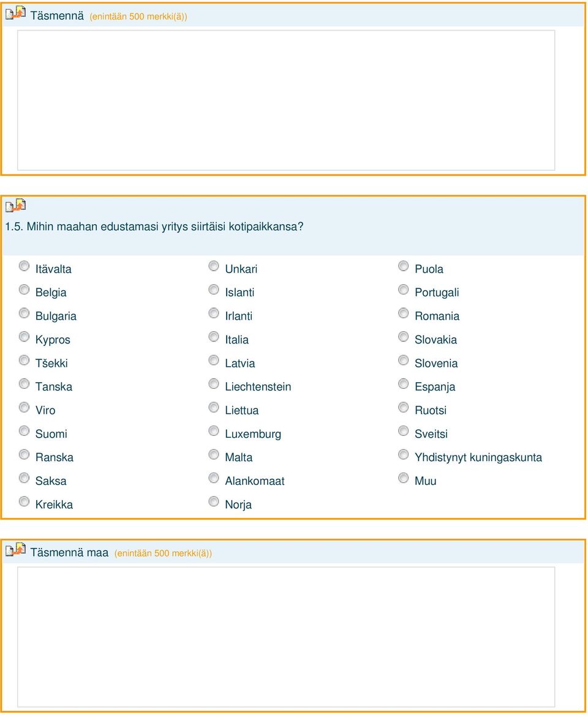Select the Liechtenstein radio button

tap(214, 384)
